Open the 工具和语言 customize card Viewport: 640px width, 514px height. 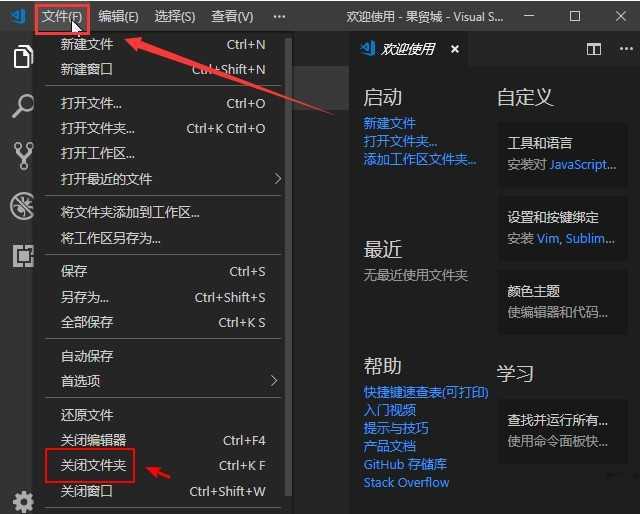(x=563, y=154)
